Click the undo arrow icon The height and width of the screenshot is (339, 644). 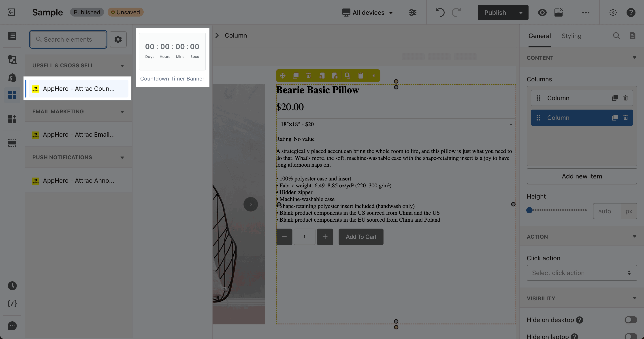click(x=440, y=12)
